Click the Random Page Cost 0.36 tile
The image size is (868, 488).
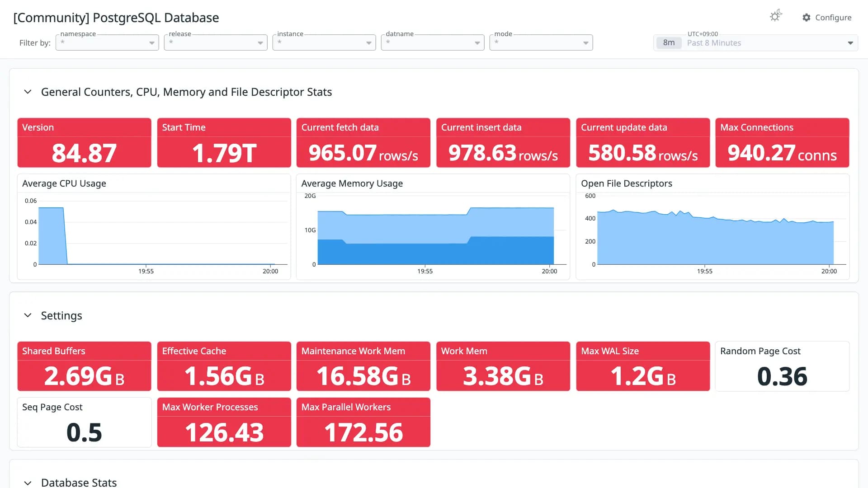click(782, 366)
